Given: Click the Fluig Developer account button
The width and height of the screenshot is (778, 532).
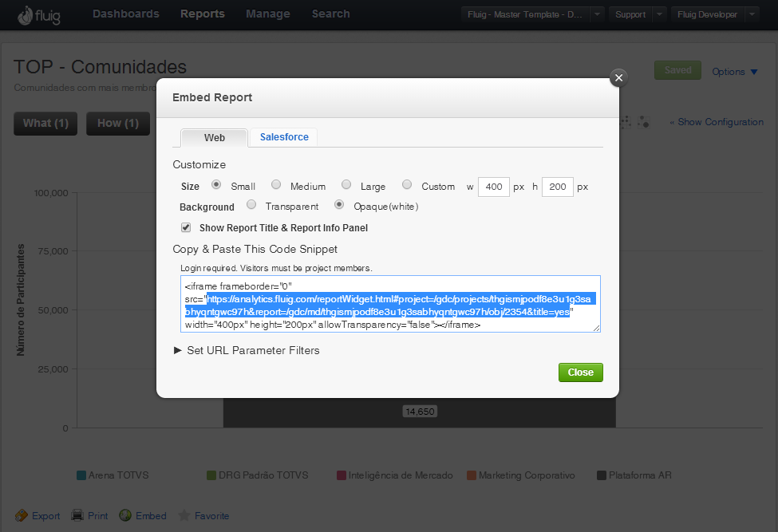Looking at the screenshot, I should point(708,14).
